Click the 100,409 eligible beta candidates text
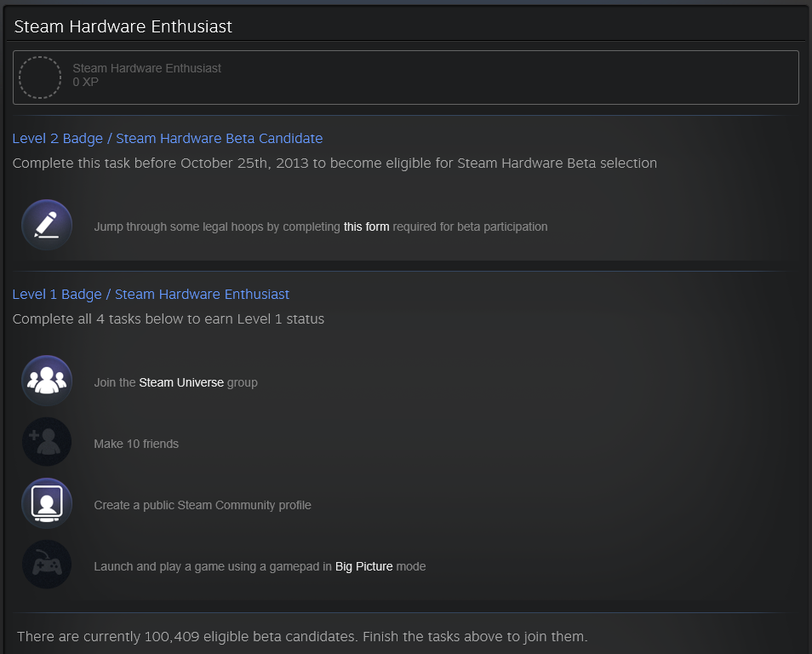The image size is (812, 654). 302,636
